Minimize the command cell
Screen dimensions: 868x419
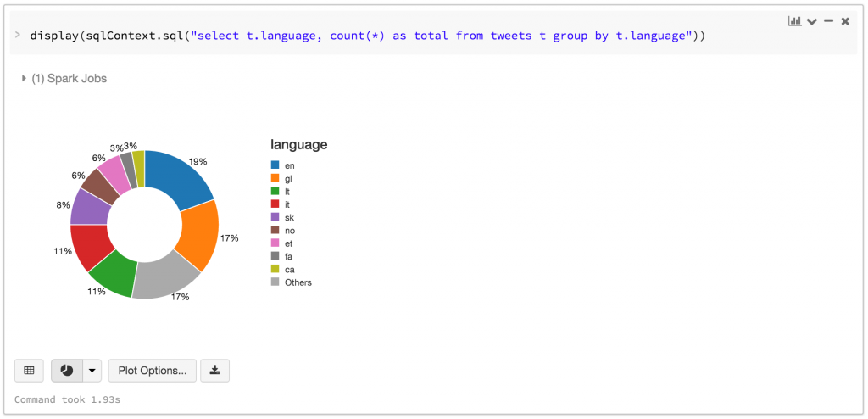(828, 21)
